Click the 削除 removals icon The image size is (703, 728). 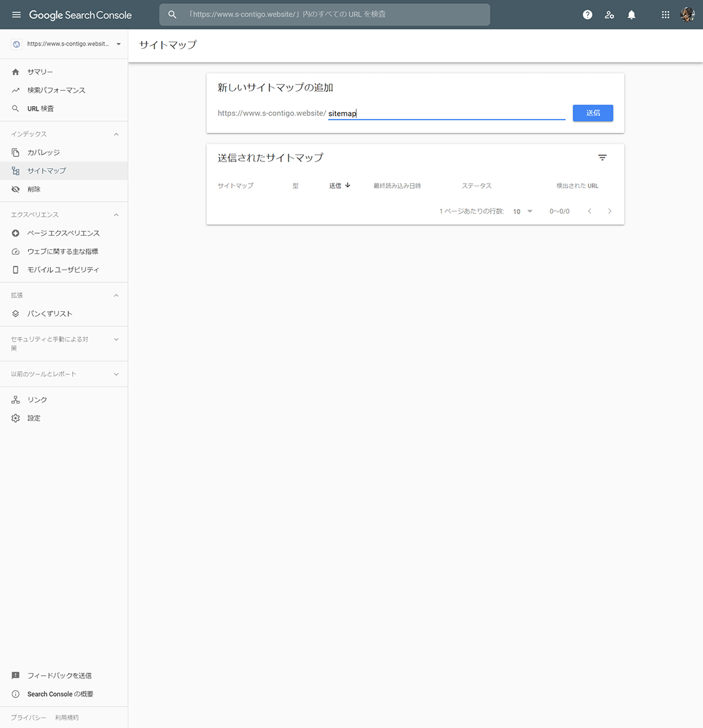(x=15, y=190)
